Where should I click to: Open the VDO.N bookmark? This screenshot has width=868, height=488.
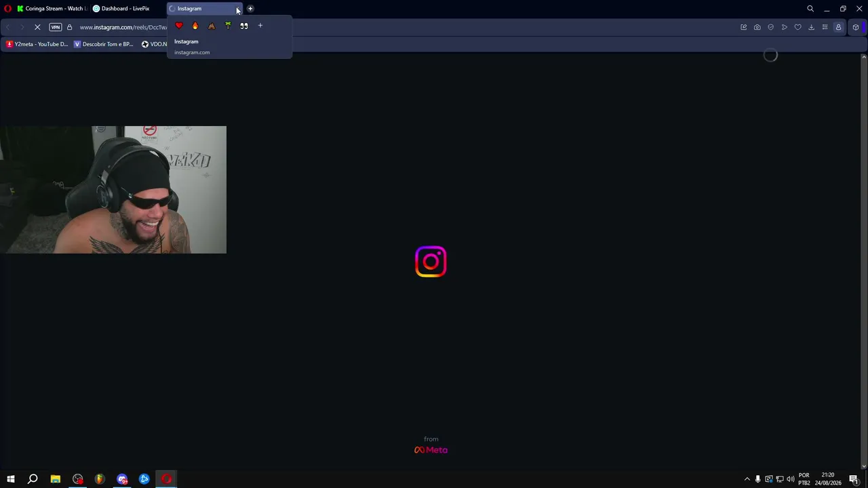coord(155,44)
